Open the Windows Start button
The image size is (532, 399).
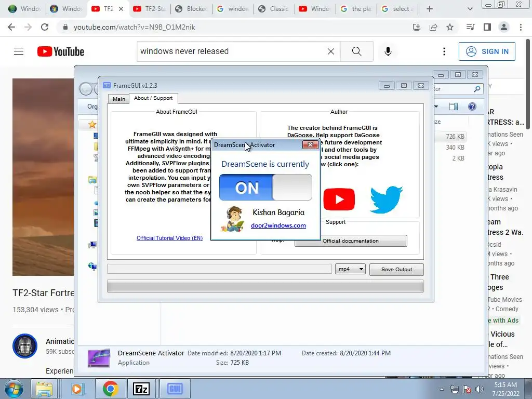pyautogui.click(x=13, y=389)
